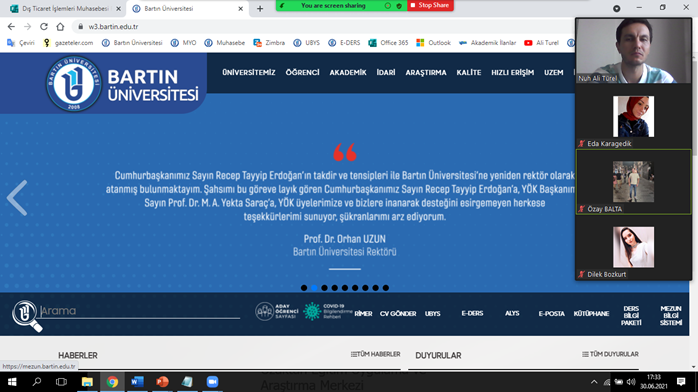Open the UBYS bookmark in bookmarks bar

click(x=307, y=43)
